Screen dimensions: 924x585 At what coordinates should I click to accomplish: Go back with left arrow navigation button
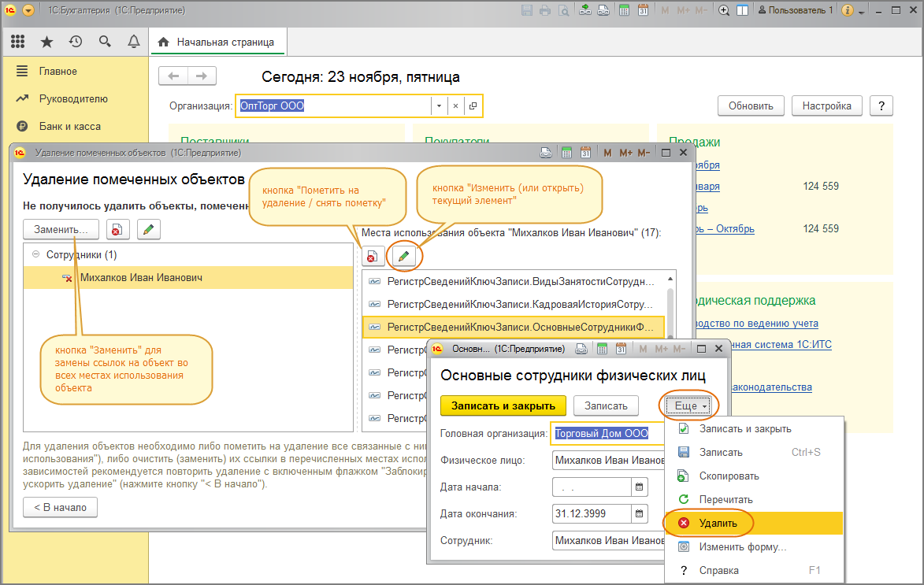[x=173, y=76]
